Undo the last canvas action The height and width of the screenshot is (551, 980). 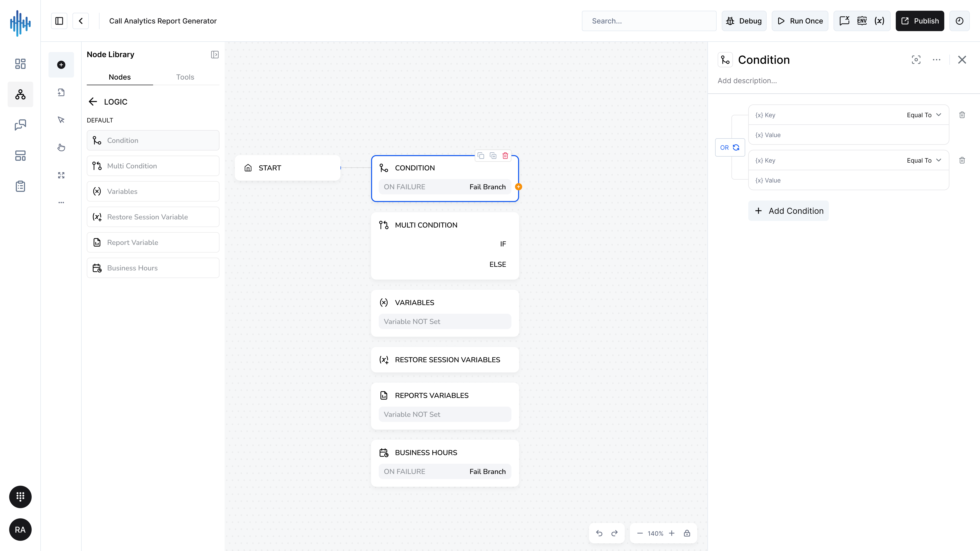pos(599,533)
